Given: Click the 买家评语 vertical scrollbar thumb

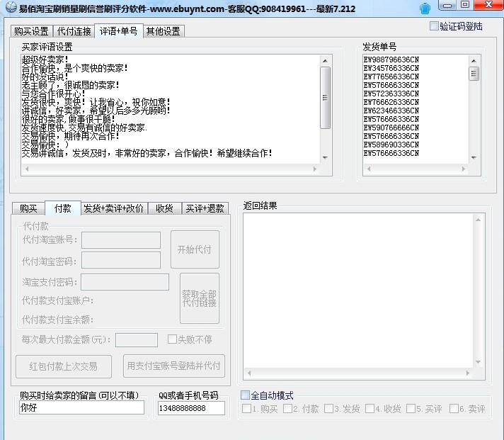Looking at the screenshot, I should 326,98.
